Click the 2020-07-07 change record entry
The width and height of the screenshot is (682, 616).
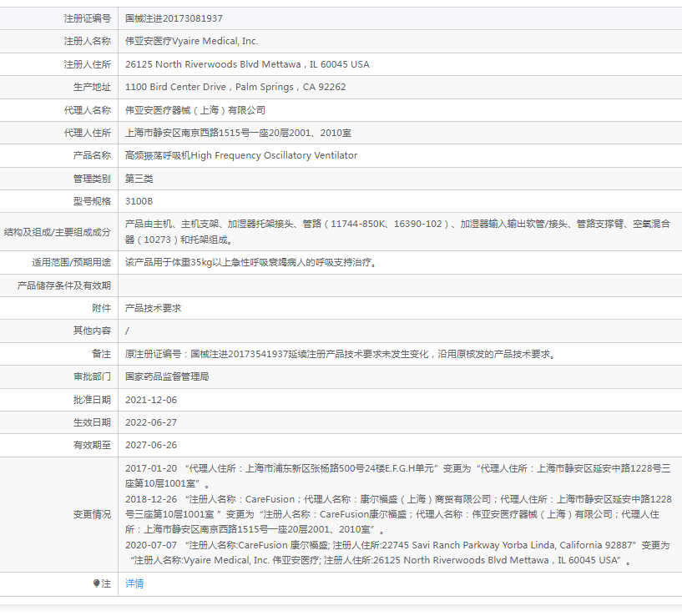coord(397,553)
